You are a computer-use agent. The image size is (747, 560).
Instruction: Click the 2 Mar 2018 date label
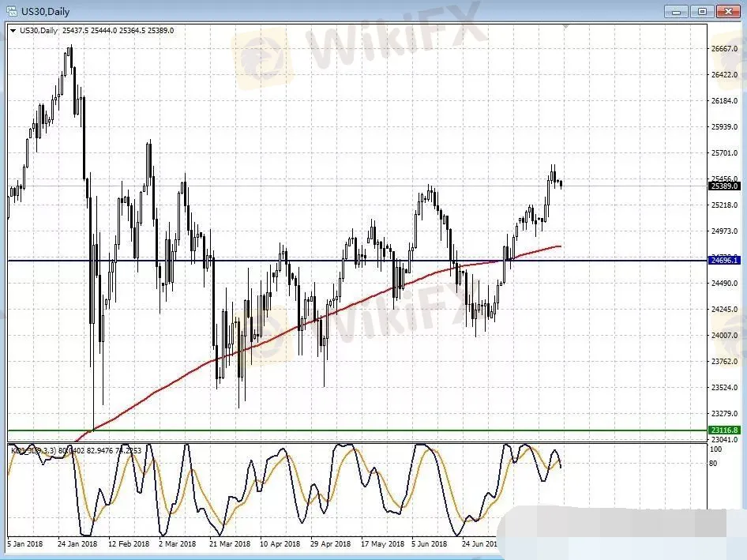177,543
